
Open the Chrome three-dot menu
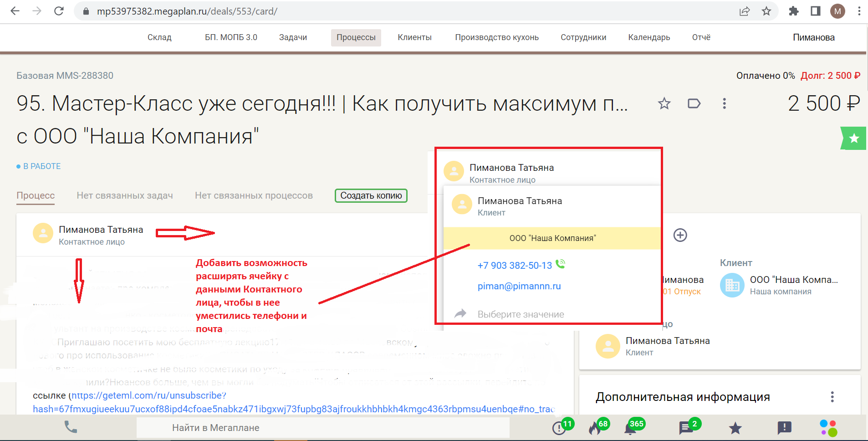point(859,11)
